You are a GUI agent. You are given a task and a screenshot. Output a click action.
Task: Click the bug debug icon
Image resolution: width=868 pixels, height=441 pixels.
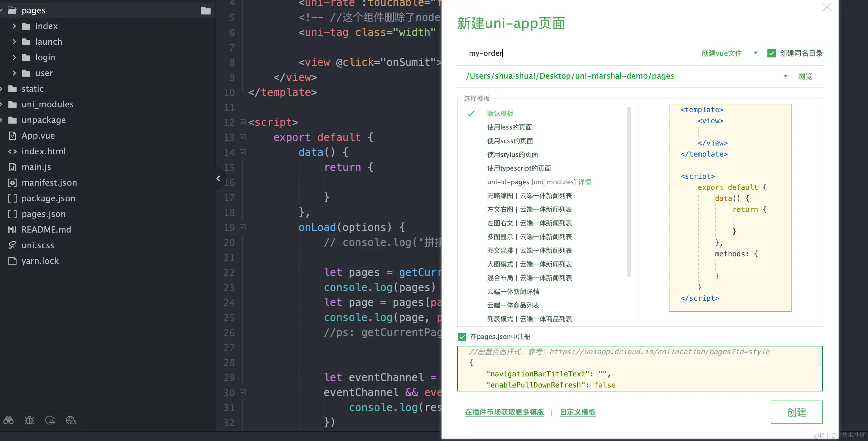click(29, 420)
